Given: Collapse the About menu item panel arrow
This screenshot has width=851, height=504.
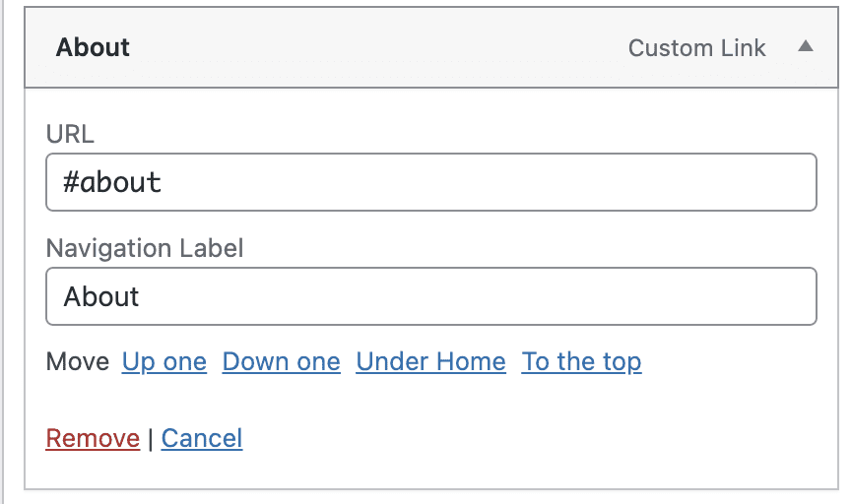Looking at the screenshot, I should click(806, 46).
